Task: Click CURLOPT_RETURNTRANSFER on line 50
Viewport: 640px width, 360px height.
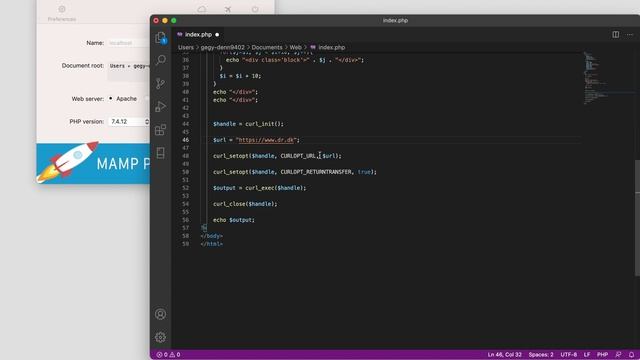Action: pyautogui.click(x=316, y=172)
